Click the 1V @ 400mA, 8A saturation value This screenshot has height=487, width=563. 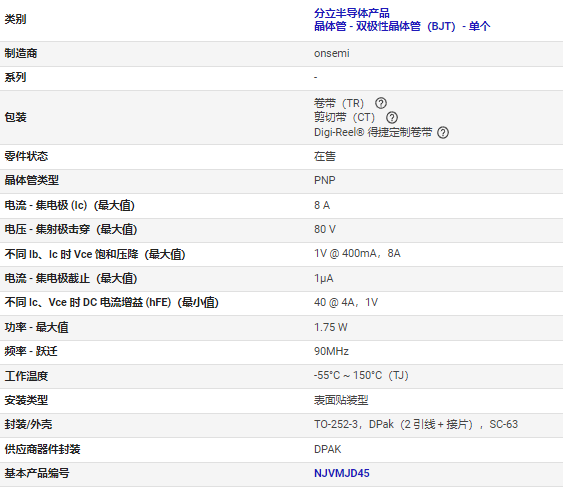(357, 254)
